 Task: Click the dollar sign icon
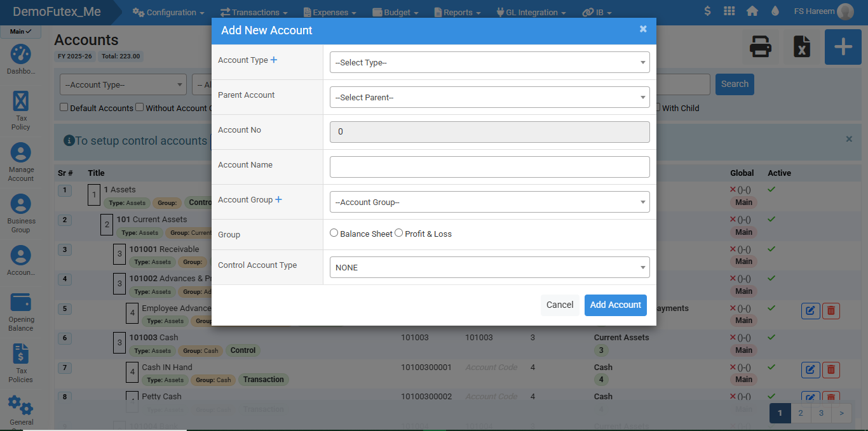pos(708,11)
